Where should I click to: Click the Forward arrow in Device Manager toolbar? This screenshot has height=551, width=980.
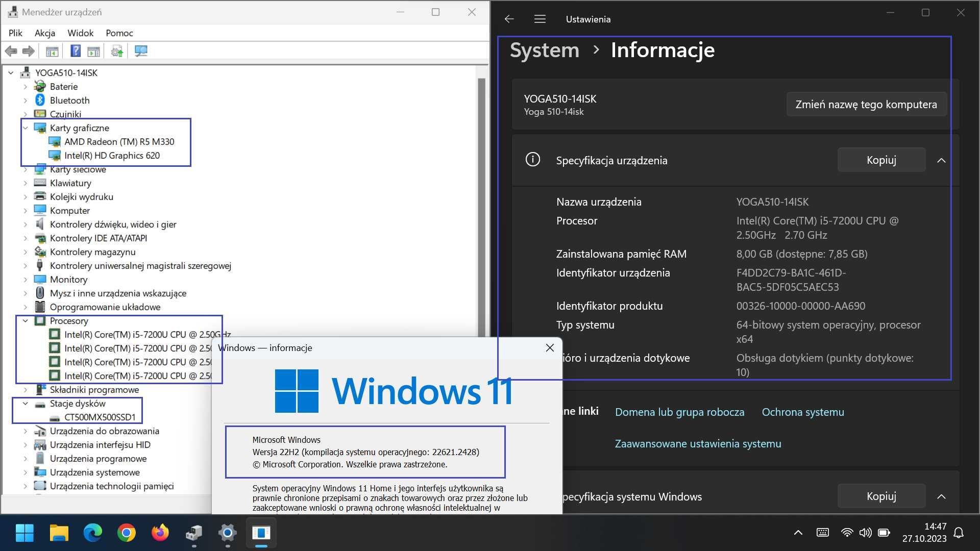tap(29, 51)
